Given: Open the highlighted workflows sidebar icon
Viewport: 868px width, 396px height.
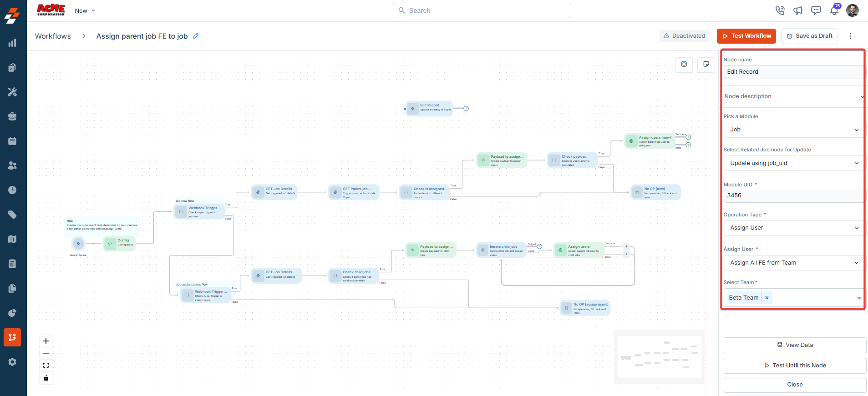Looking at the screenshot, I should (x=12, y=337).
